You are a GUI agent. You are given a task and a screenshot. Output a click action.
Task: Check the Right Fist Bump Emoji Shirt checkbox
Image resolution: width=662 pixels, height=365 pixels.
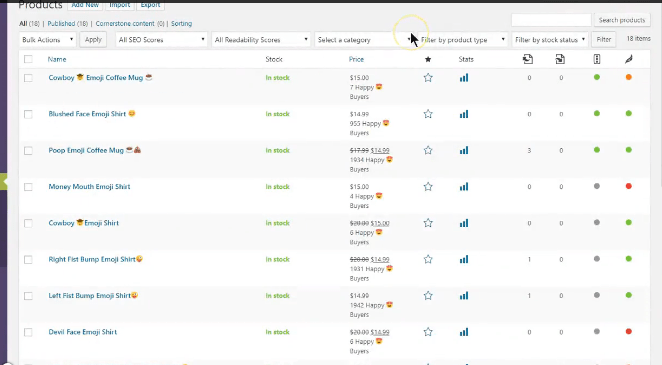pos(28,260)
